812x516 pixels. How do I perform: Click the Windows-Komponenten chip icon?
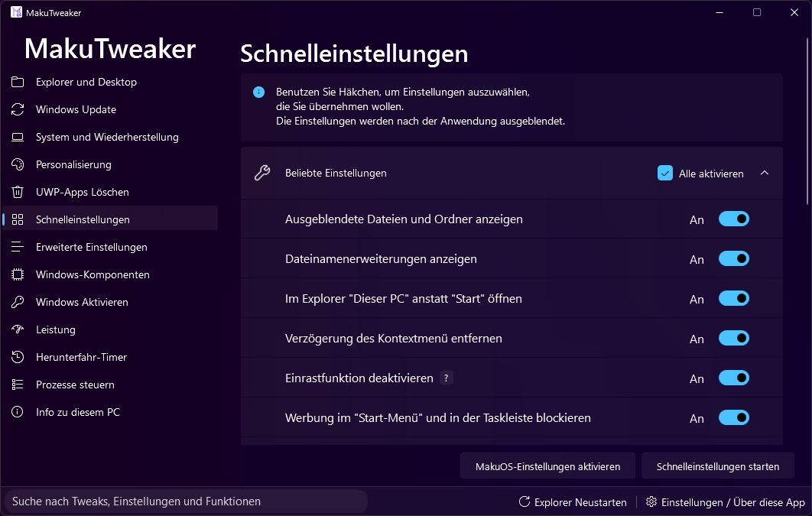pos(18,274)
